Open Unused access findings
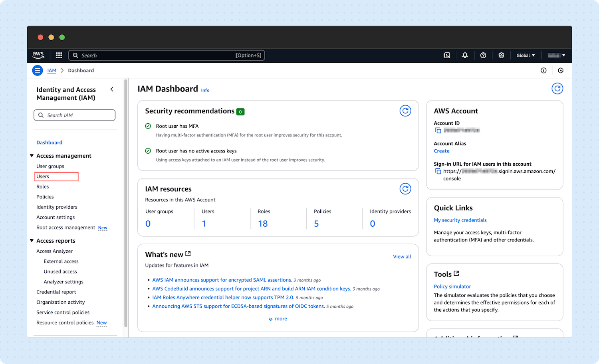 tap(60, 272)
